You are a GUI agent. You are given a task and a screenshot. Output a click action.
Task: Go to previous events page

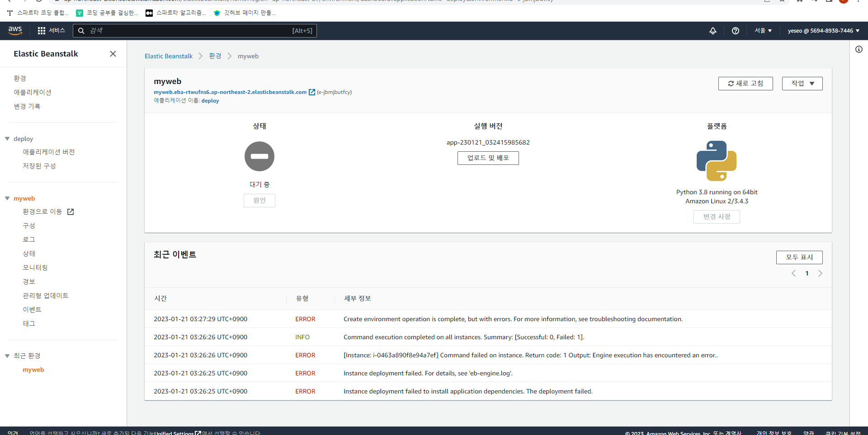(793, 273)
